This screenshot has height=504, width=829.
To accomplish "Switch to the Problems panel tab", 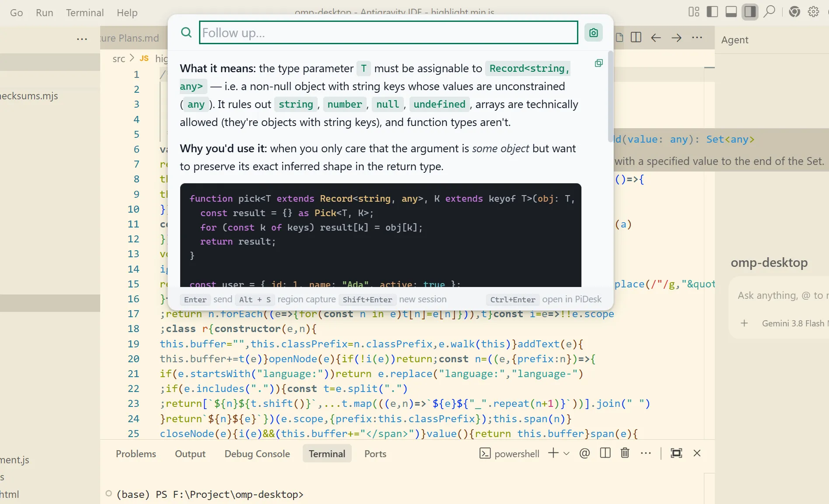I will (136, 454).
